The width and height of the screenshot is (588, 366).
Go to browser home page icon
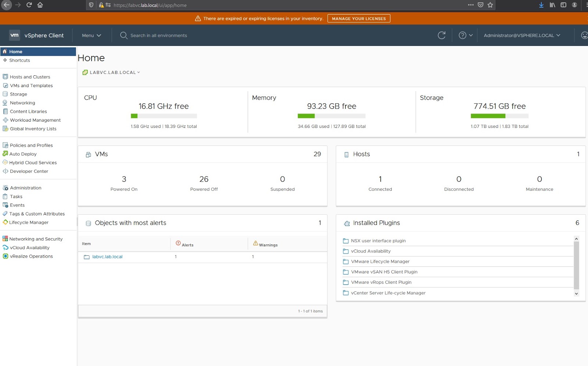coord(40,5)
